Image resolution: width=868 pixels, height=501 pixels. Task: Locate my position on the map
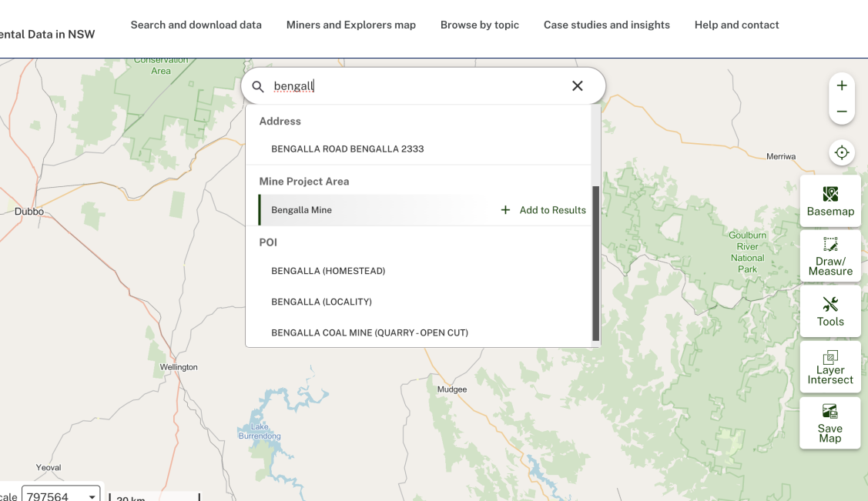[x=841, y=152]
